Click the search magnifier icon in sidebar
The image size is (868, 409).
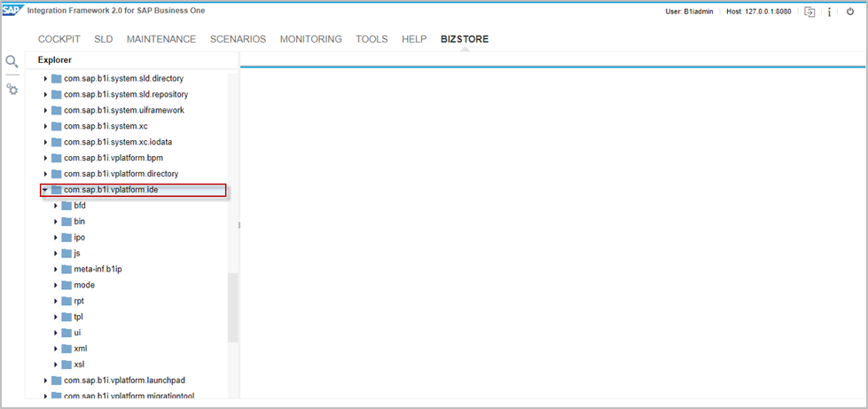click(12, 61)
